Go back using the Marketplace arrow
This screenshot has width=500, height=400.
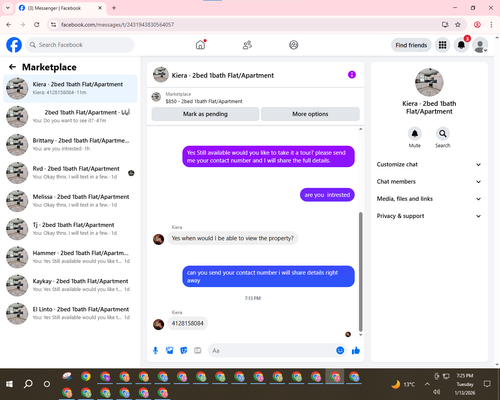(x=12, y=67)
